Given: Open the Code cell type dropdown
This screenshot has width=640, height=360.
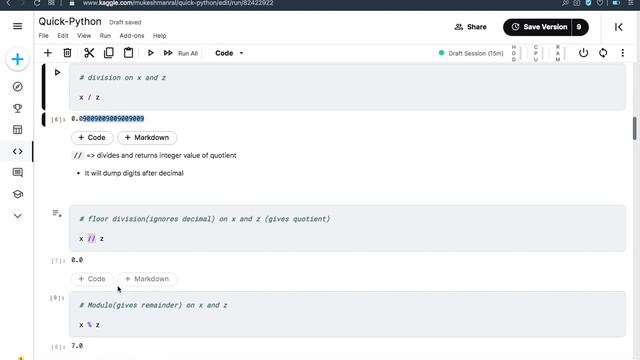Looking at the screenshot, I should coord(229,53).
